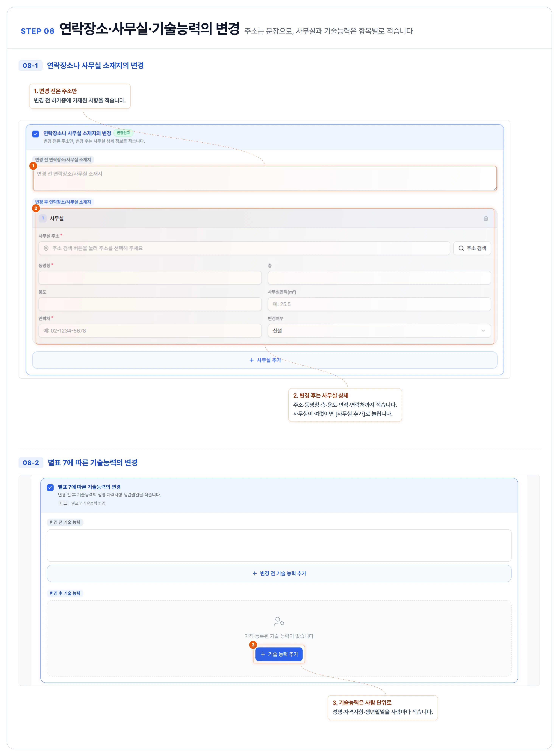Viewport: 559px width, 756px height.
Task: Click + 변경 전 기술 능력 추가 button
Action: 279,573
